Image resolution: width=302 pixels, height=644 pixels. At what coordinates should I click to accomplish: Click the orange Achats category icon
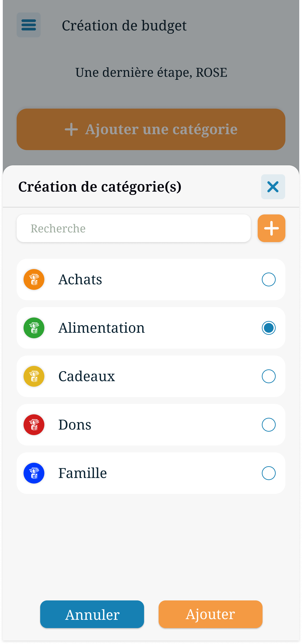(34, 279)
